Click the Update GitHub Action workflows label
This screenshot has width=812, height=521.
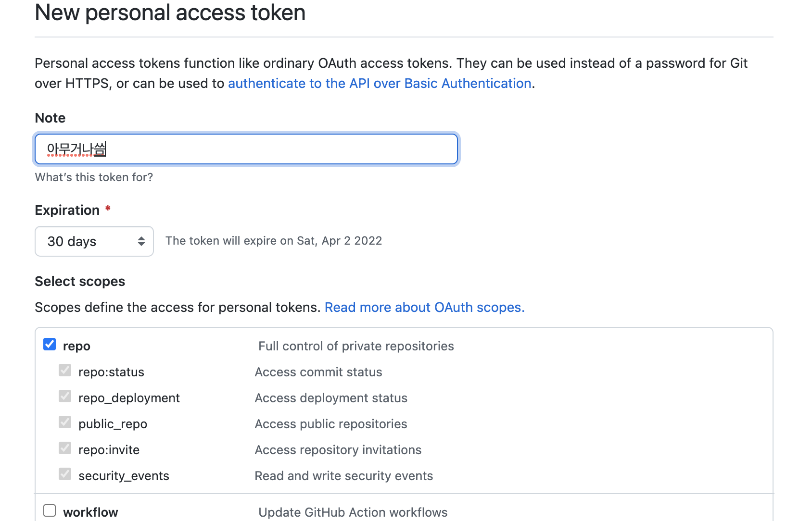353,512
